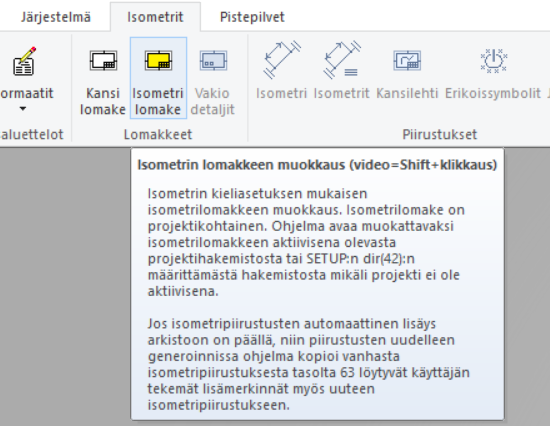This screenshot has height=426, width=550.
Task: Select the Vakio detaljit icon
Action: point(213,61)
